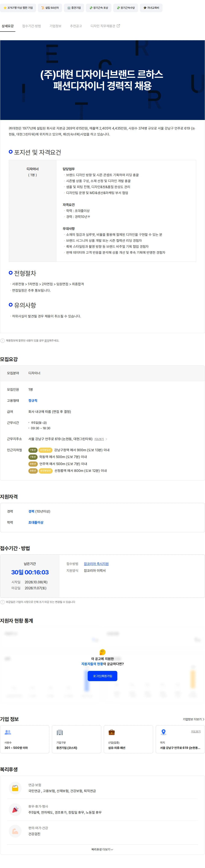Screen dimensions: 205x868
Task: Click the 산업(업종) briefcase icon
Action: (x=111, y=732)
